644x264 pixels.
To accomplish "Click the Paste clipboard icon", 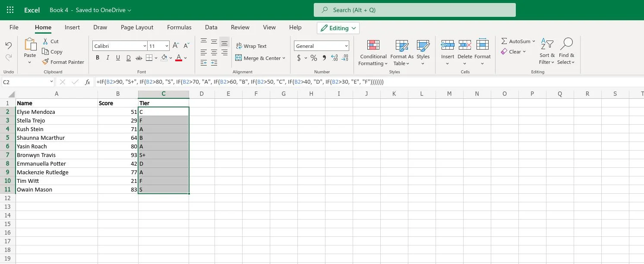I will point(30,44).
